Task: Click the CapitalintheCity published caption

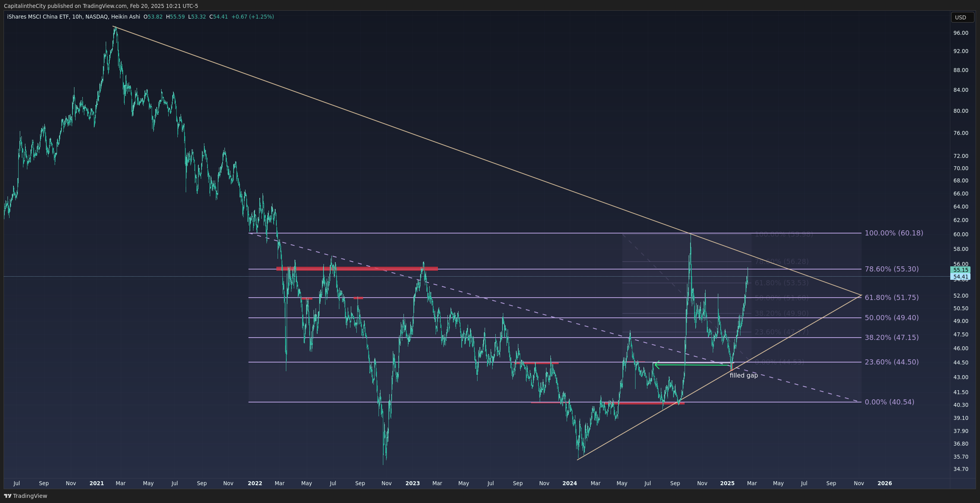Action: pyautogui.click(x=101, y=6)
